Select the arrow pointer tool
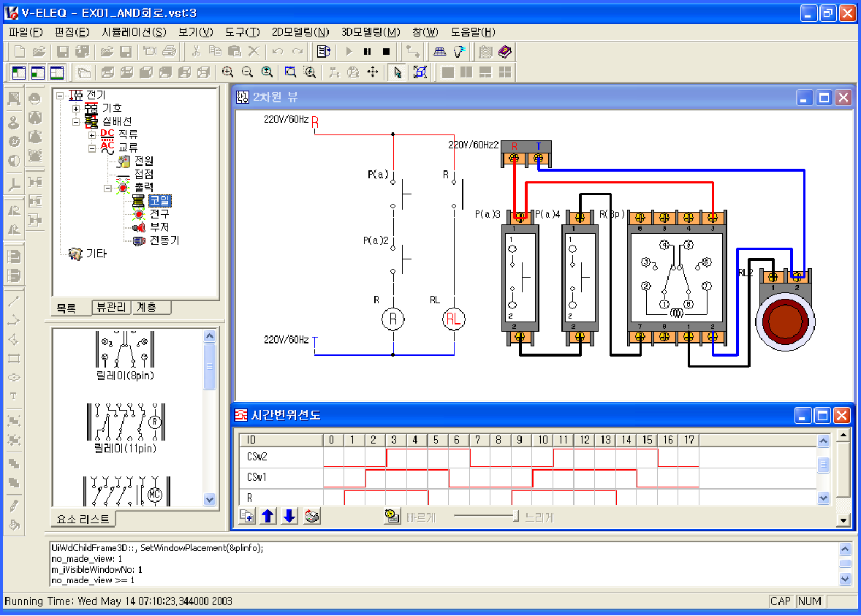The height and width of the screenshot is (616, 861). (x=398, y=72)
